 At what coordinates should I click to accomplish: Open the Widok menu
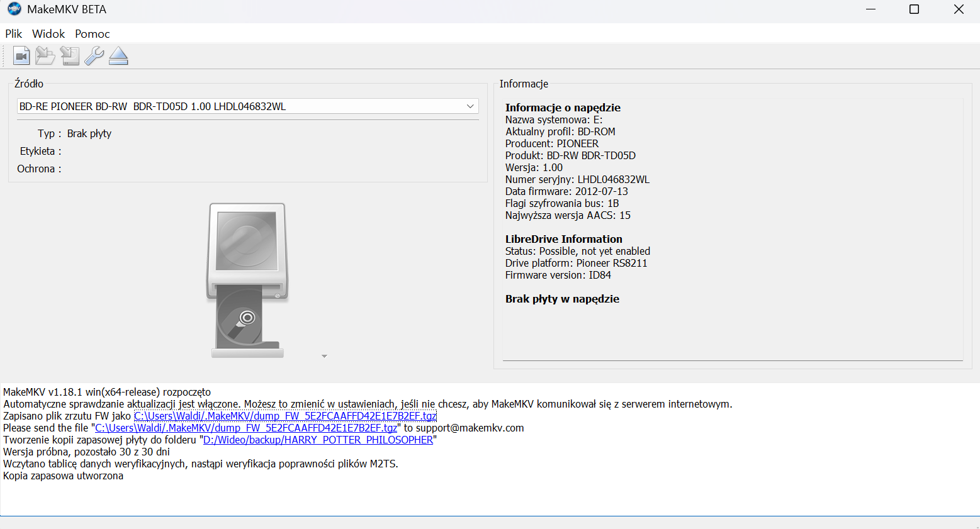48,34
